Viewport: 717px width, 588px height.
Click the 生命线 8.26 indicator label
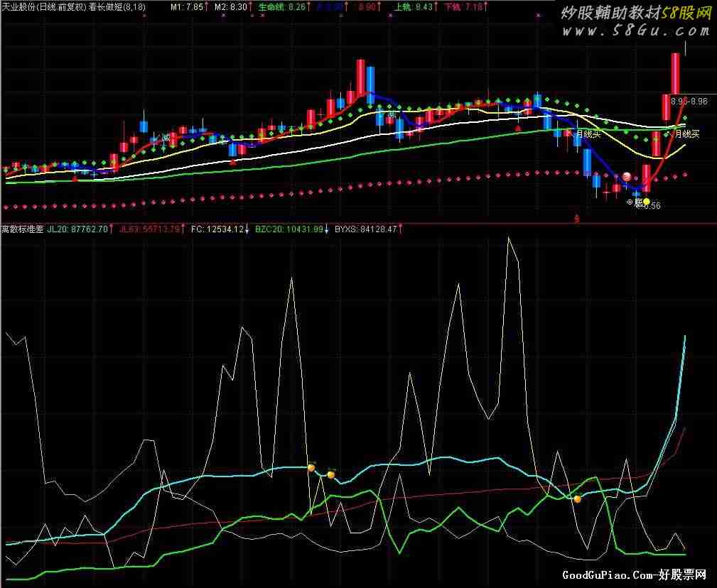pos(283,6)
